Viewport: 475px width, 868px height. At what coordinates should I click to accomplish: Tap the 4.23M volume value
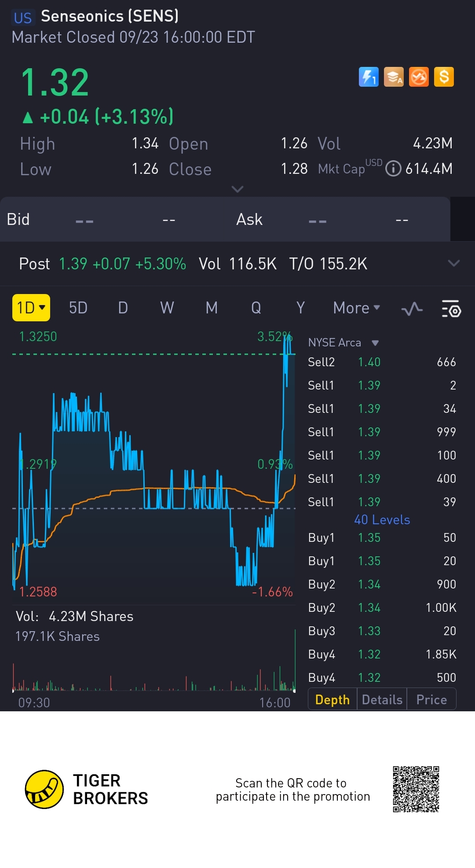click(x=433, y=143)
